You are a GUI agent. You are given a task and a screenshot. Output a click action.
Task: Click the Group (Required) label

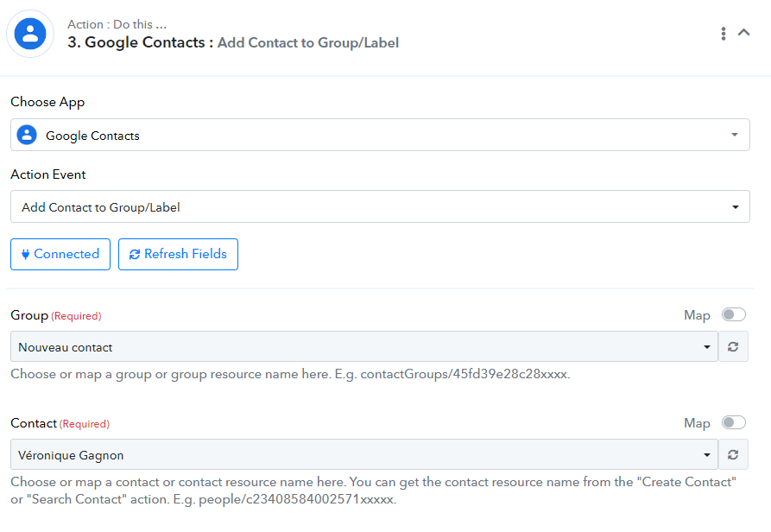pyautogui.click(x=56, y=315)
